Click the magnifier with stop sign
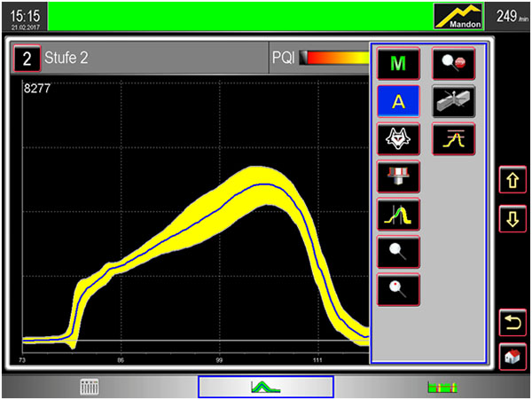This screenshot has height=400, width=532. click(x=453, y=64)
